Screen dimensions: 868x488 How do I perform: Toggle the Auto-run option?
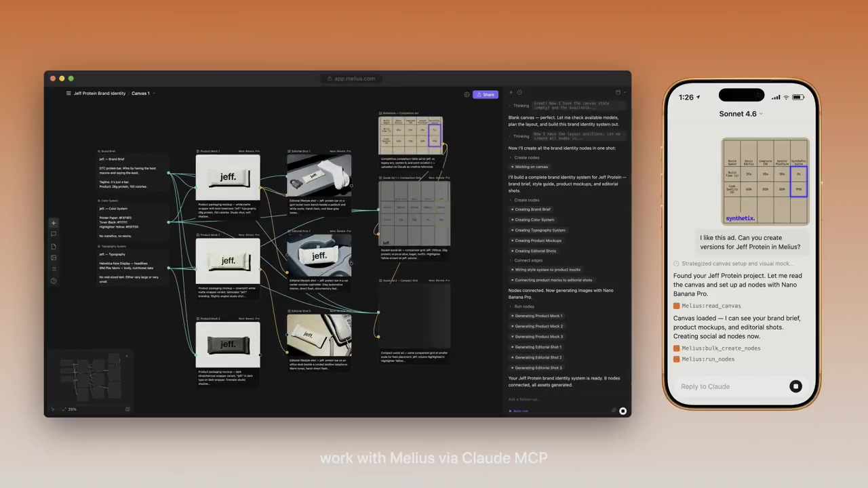click(519, 411)
